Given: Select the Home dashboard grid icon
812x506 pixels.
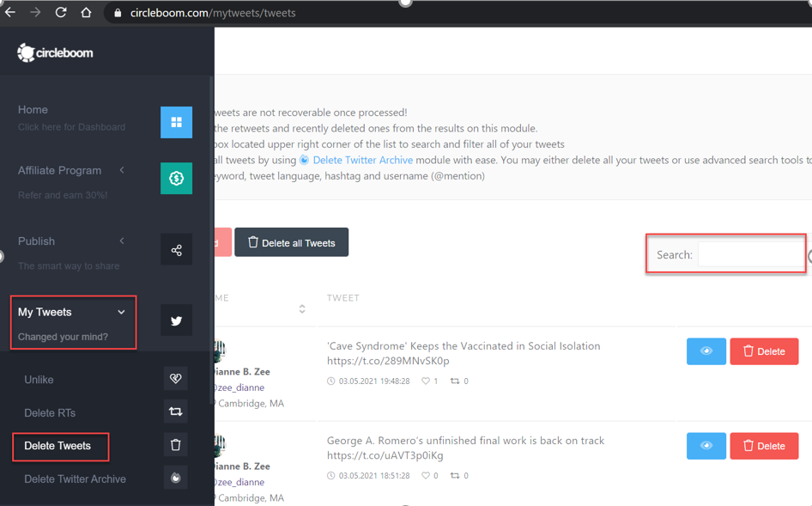Looking at the screenshot, I should [176, 123].
